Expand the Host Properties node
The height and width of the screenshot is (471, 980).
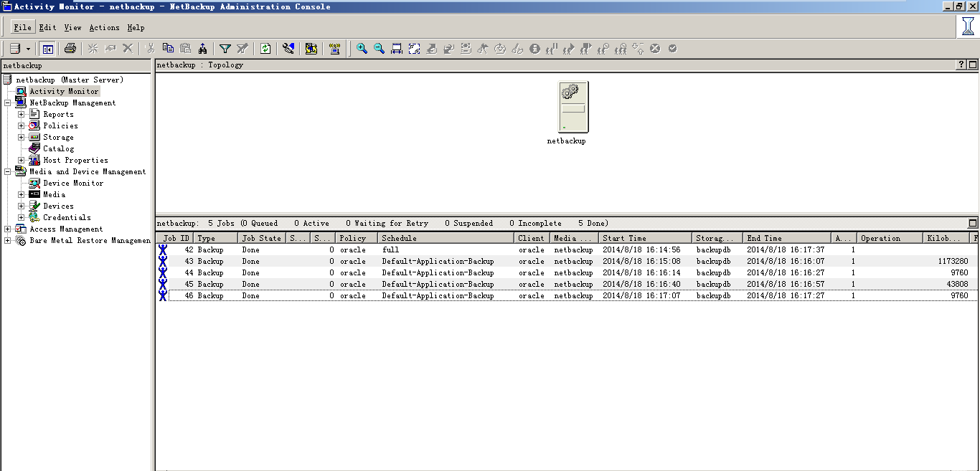tap(22, 160)
